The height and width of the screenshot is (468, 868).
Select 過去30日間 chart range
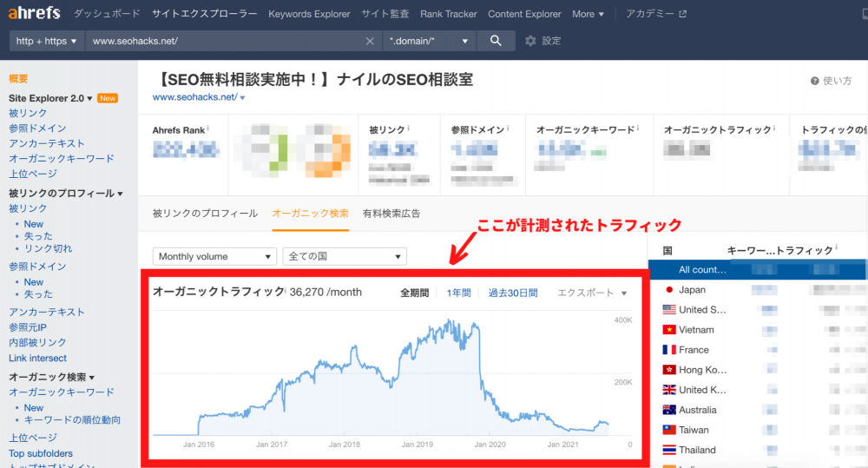(513, 293)
